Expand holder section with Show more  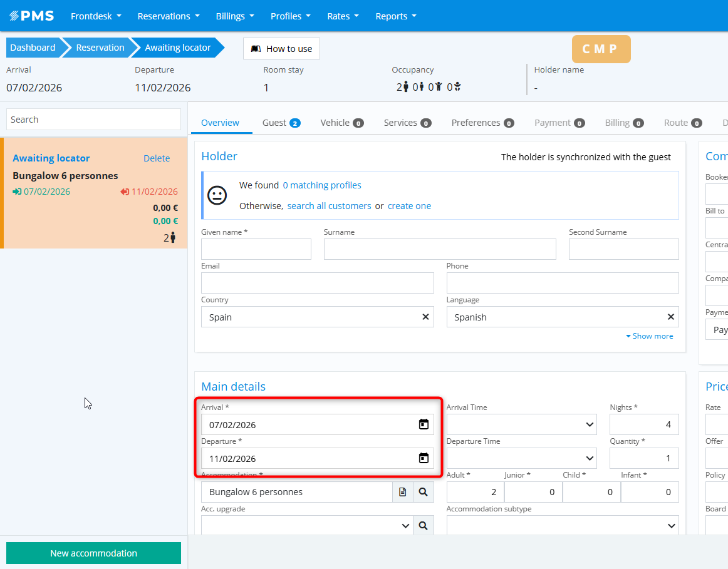point(650,336)
